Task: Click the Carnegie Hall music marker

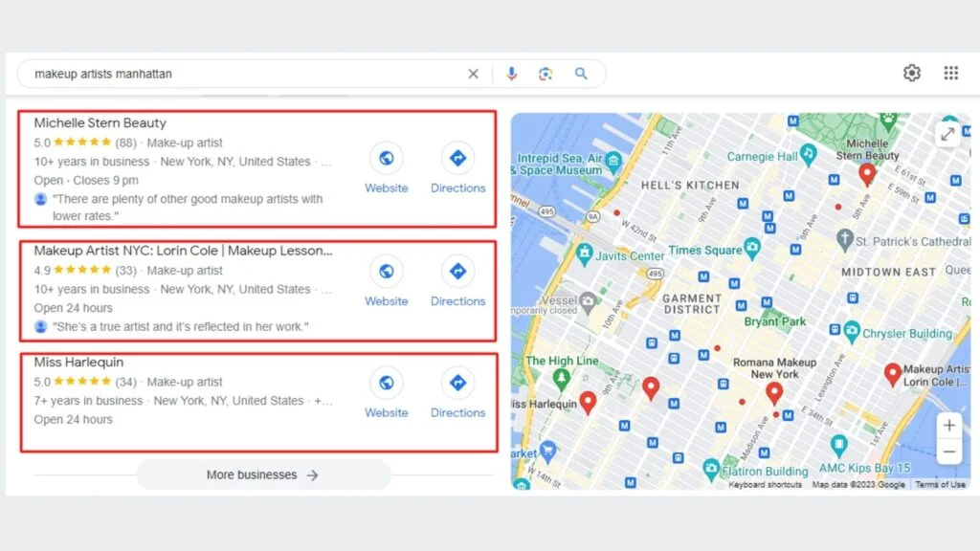Action: tap(808, 154)
